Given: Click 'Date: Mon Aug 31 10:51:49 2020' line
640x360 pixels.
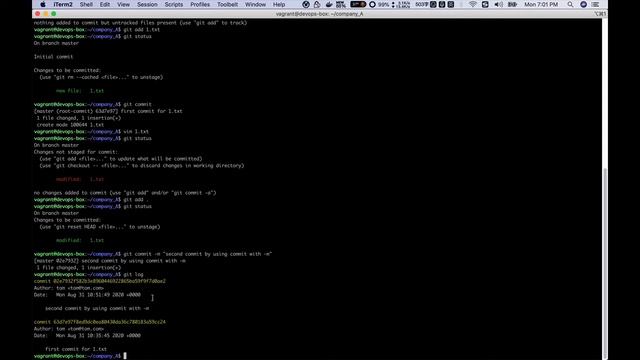Looking at the screenshot, I should click(x=87, y=295).
